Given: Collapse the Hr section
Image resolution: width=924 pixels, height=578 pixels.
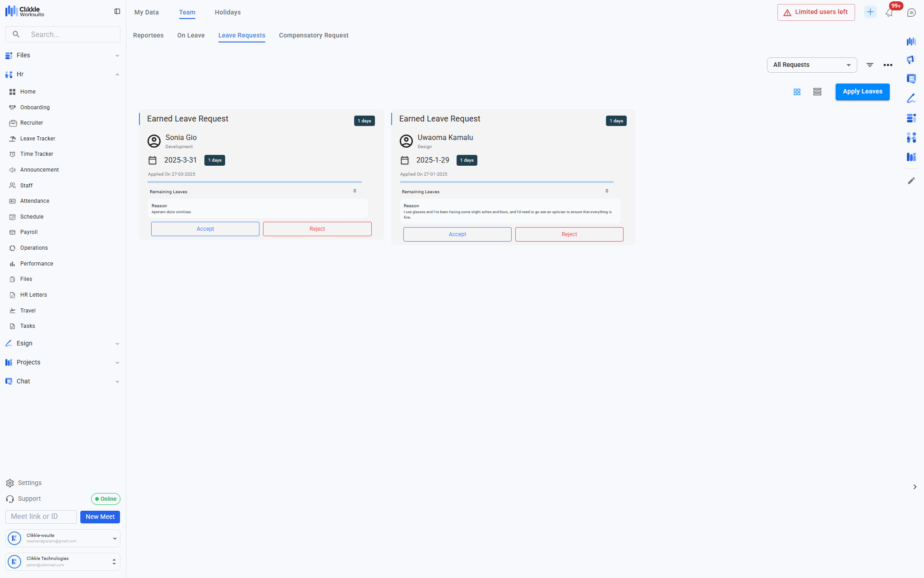Looking at the screenshot, I should [117, 75].
